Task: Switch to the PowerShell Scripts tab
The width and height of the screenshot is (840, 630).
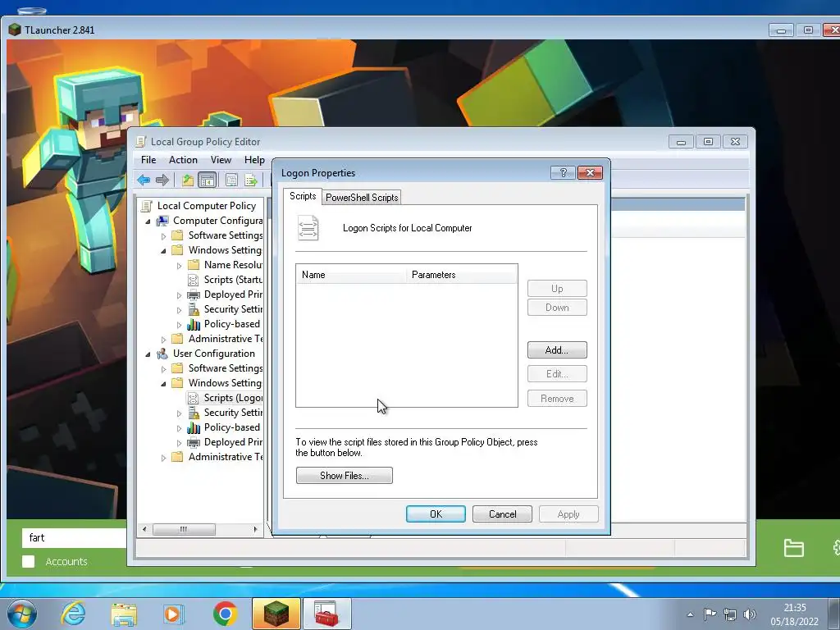Action: point(362,197)
